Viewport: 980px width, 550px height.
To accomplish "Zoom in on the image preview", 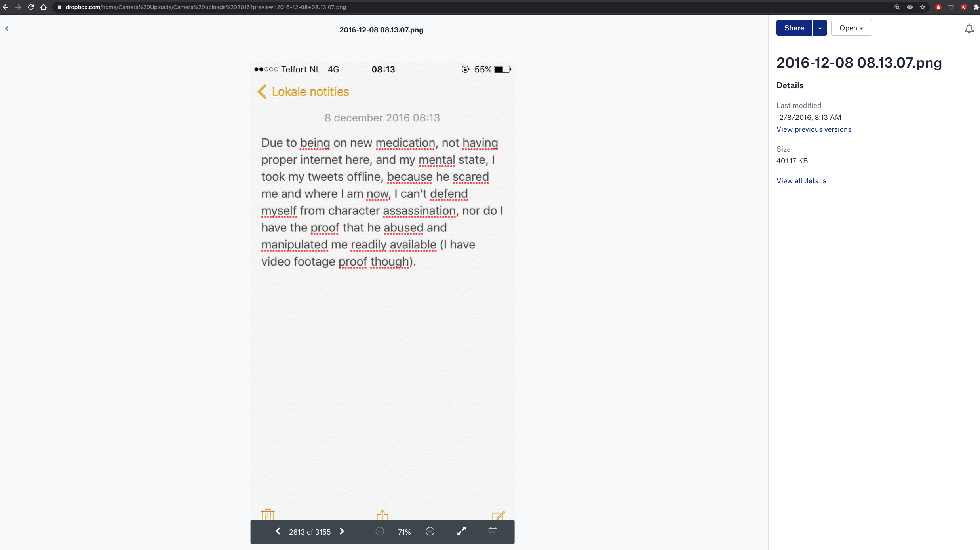I will click(430, 531).
